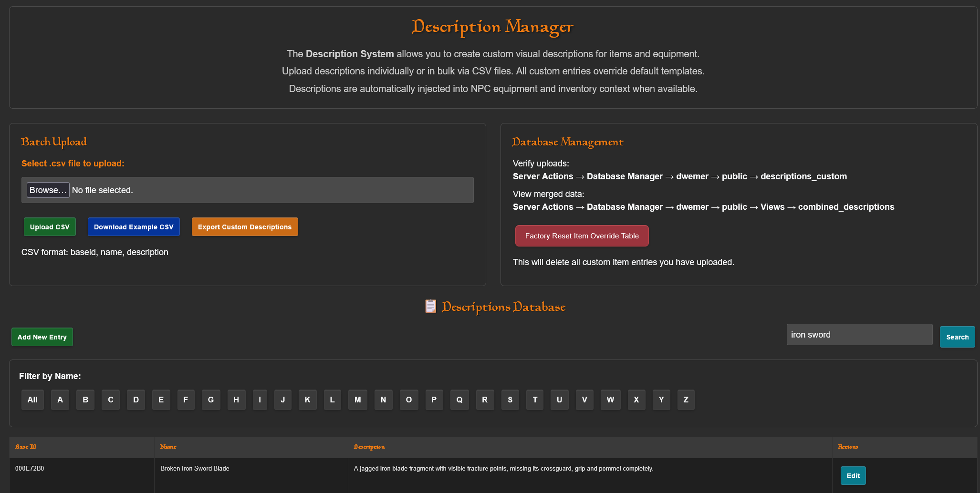Click the teal Search button
980x493 pixels.
(957, 337)
